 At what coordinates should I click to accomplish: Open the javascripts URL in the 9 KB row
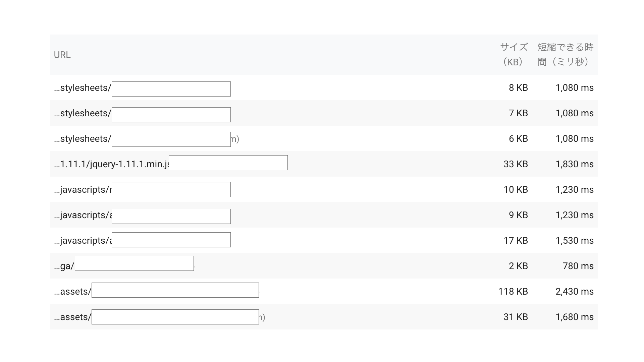tap(83, 215)
